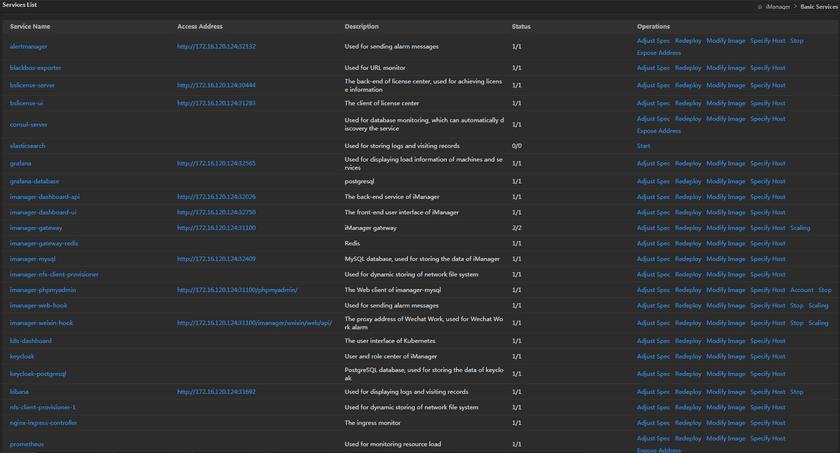Click the Operations column header
Image resolution: width=840 pixels, height=453 pixels.
[653, 27]
